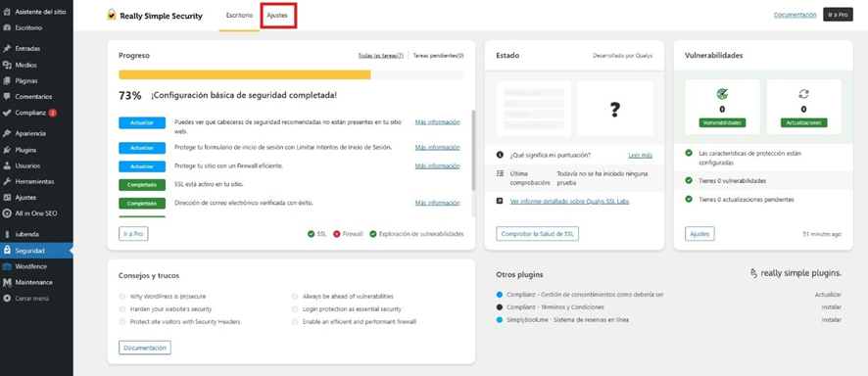Click the Complianz notification badge showing 2
The width and height of the screenshot is (868, 376).
click(53, 113)
